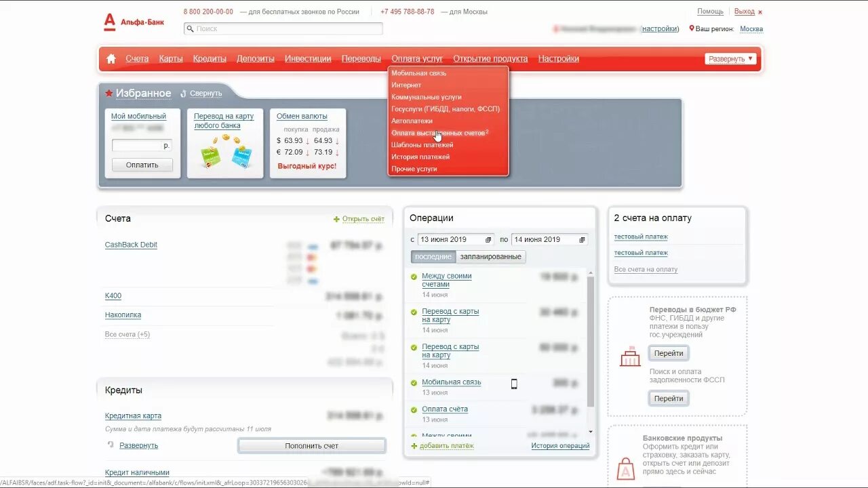Choose Оплата выставленных счетов
The height and width of the screenshot is (488, 868).
440,133
